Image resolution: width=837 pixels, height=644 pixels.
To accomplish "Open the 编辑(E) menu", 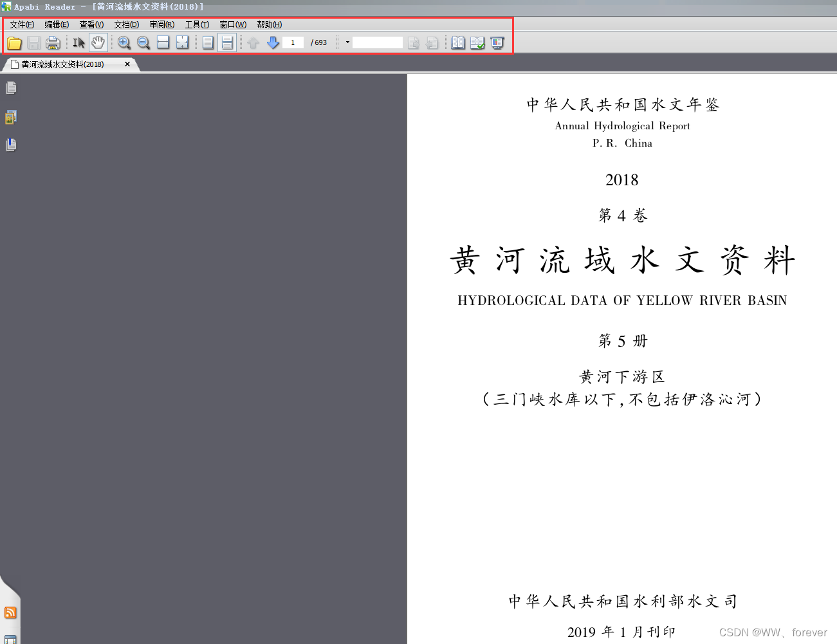I will coord(57,24).
